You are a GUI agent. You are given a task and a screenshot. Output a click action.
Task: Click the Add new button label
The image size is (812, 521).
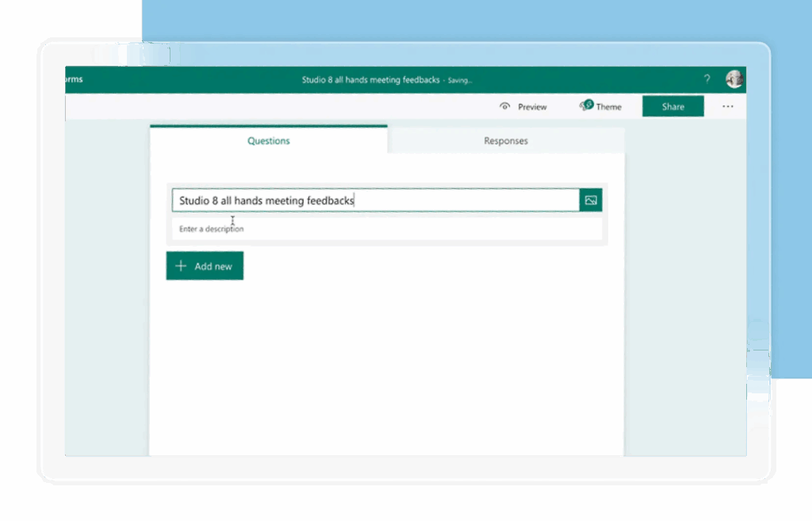pos(213,266)
